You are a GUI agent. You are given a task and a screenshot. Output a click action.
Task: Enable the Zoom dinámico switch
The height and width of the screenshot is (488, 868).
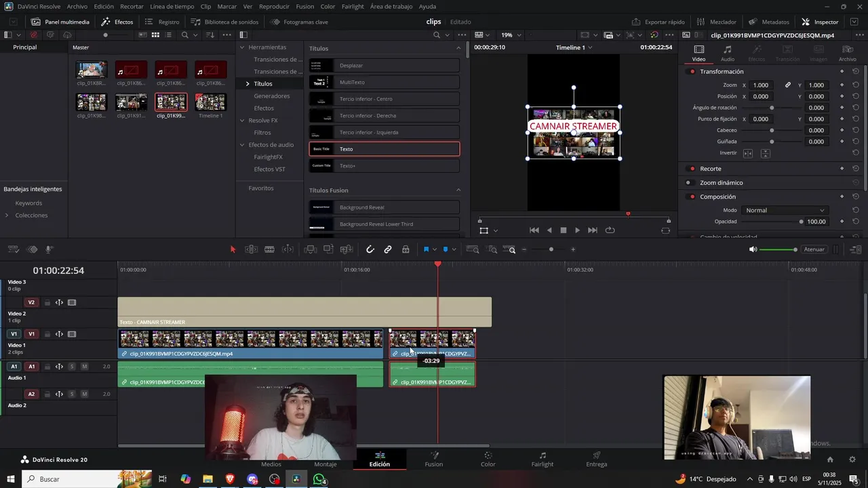click(x=689, y=183)
